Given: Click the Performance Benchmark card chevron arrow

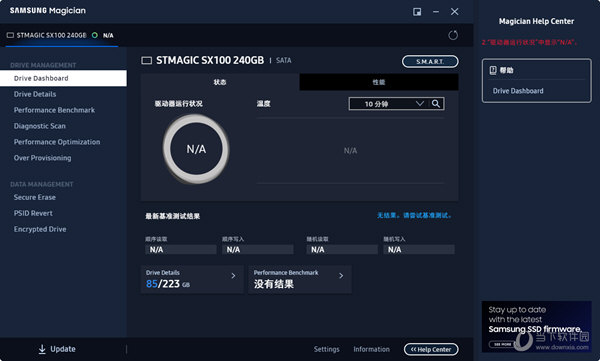Looking at the screenshot, I should coord(341,276).
